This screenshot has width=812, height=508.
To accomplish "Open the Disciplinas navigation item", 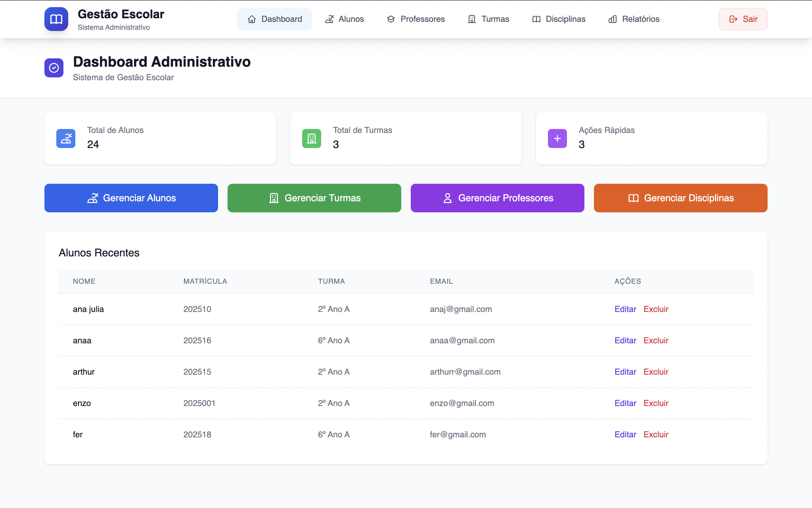I will (559, 19).
